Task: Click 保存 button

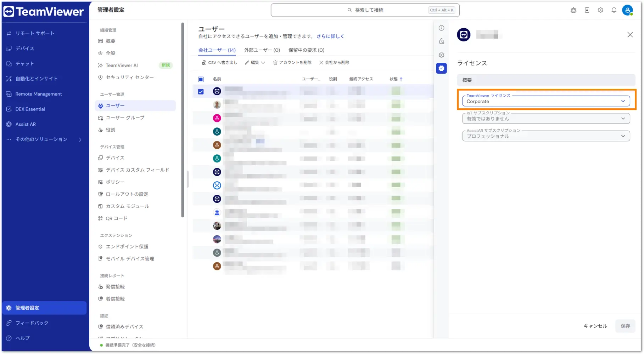Action: 625,326
